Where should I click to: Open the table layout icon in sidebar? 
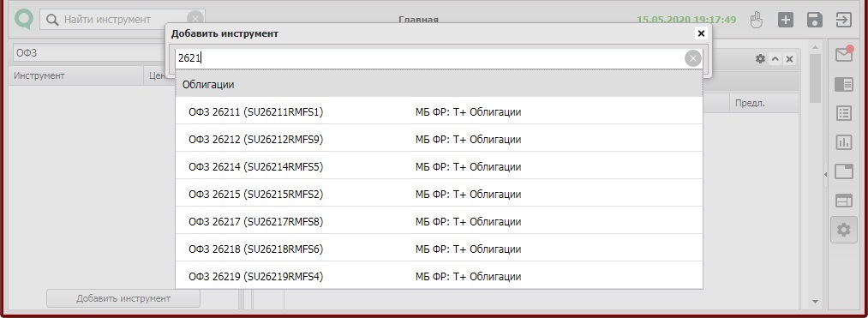[x=844, y=201]
